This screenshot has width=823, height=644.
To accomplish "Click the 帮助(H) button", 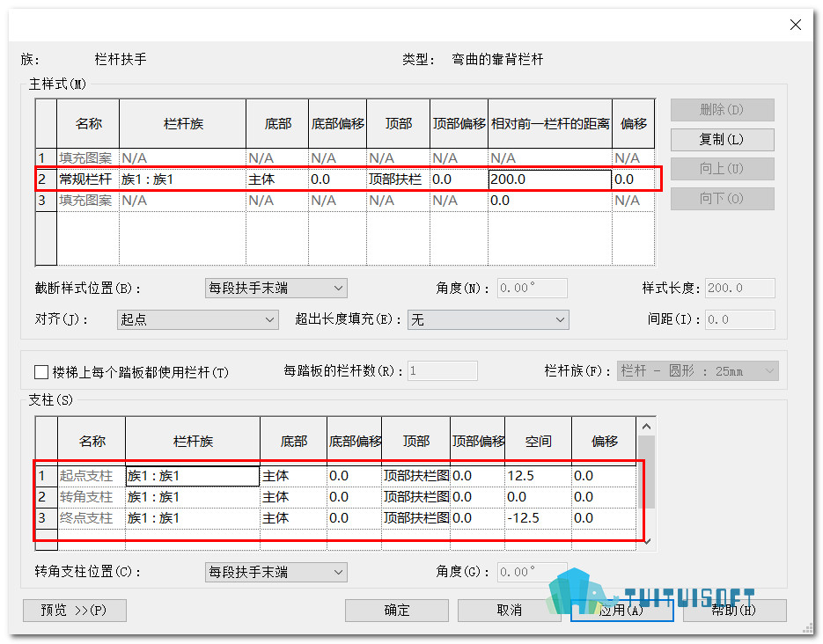I will pos(734,610).
